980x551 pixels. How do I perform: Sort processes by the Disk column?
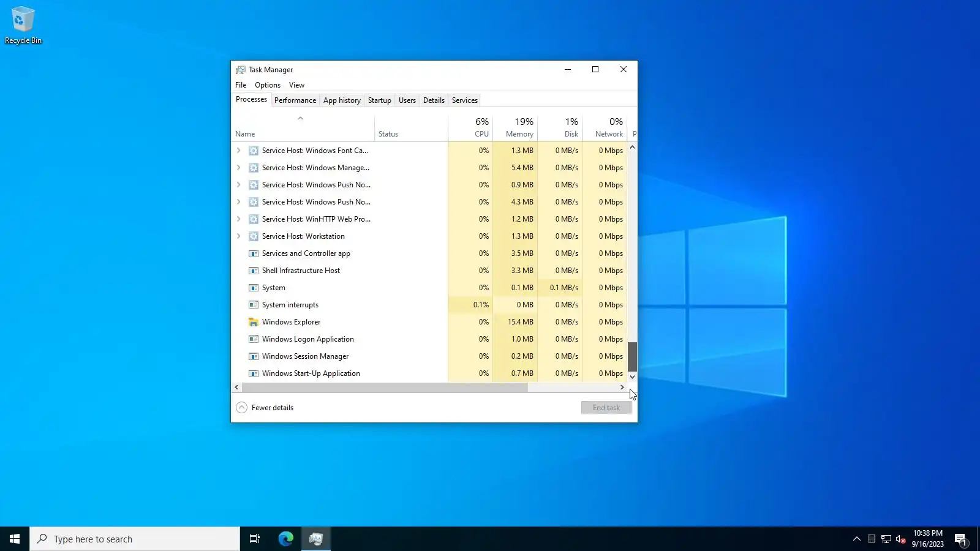(x=560, y=127)
